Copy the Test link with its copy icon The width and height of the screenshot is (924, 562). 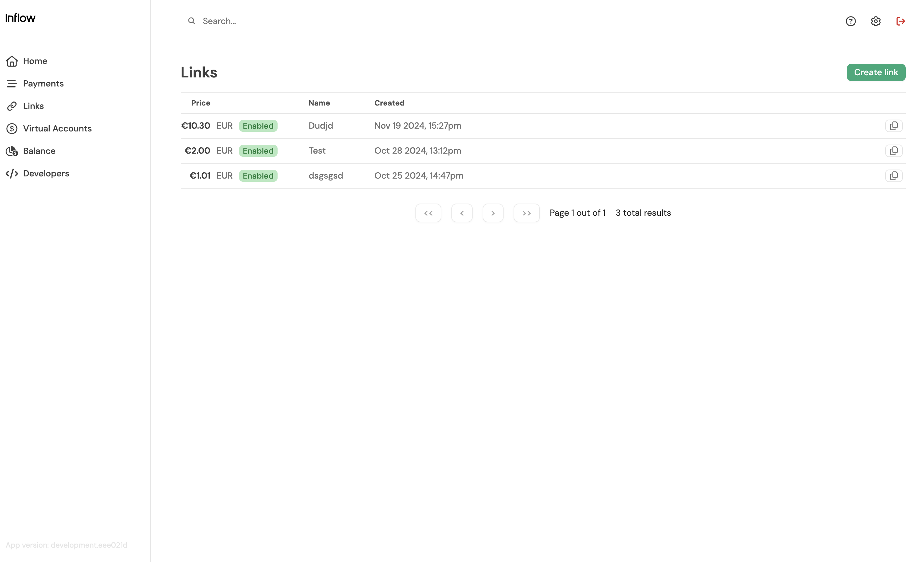point(894,150)
